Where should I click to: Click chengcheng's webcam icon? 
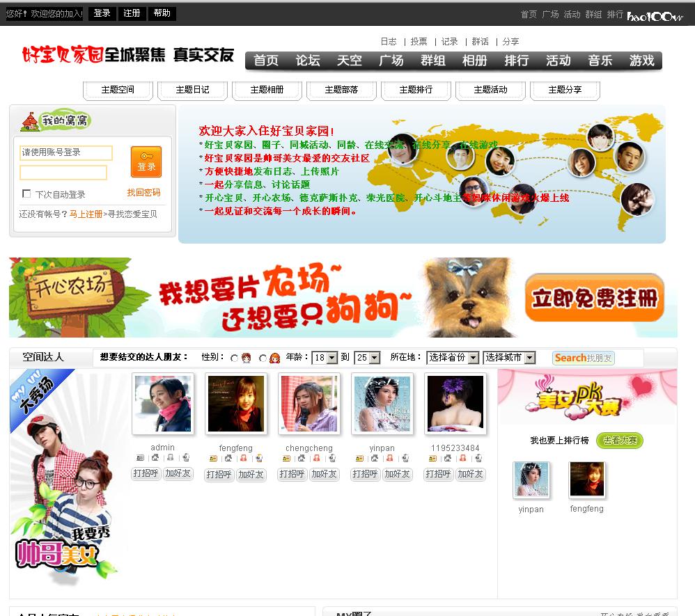pos(332,458)
